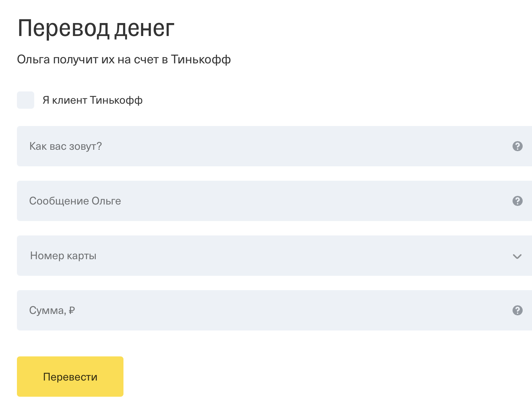This screenshot has height=414, width=532.
Task: Click the Сумма, ₽ placeholder text
Action: click(x=52, y=310)
